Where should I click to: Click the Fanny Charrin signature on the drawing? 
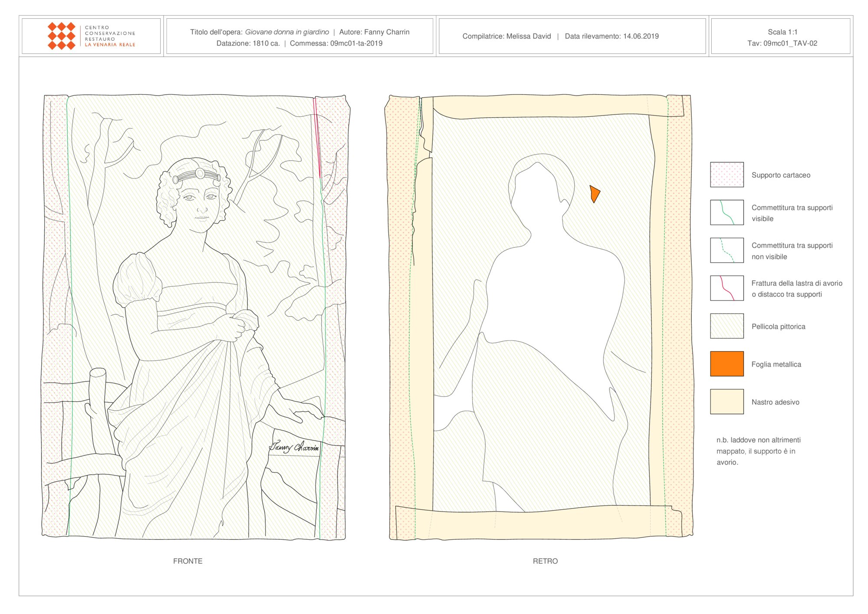coord(294,447)
